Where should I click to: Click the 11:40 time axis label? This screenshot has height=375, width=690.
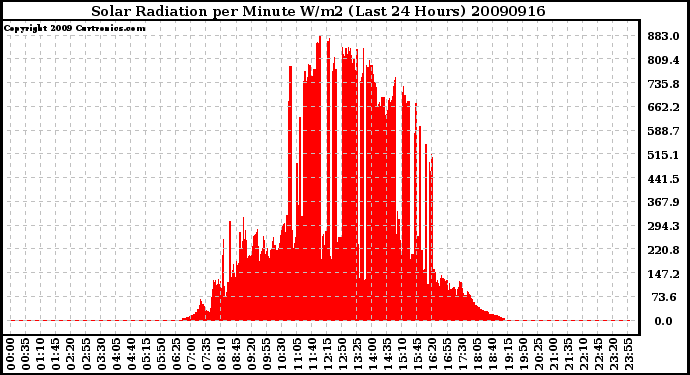(x=312, y=354)
